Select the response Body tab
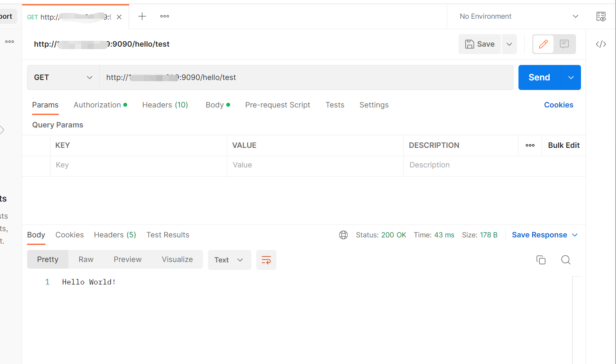616x364 pixels. [x=36, y=235]
